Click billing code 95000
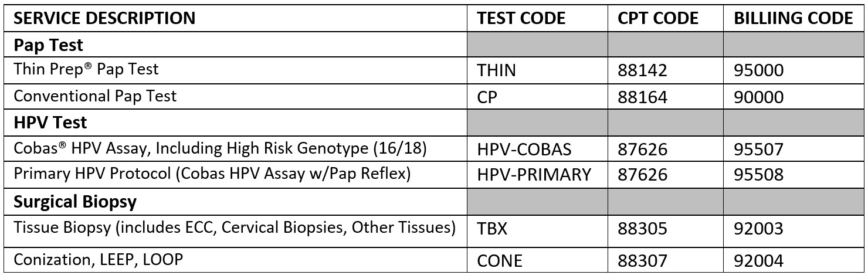The image size is (868, 275). [x=758, y=71]
